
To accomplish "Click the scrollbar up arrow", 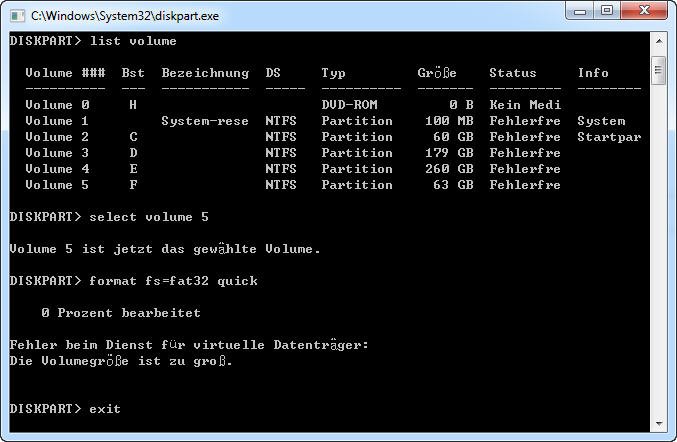I will (658, 41).
